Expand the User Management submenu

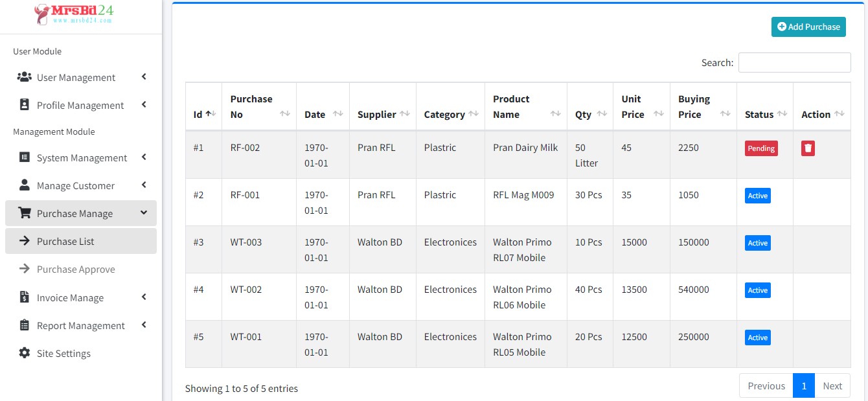pos(74,77)
